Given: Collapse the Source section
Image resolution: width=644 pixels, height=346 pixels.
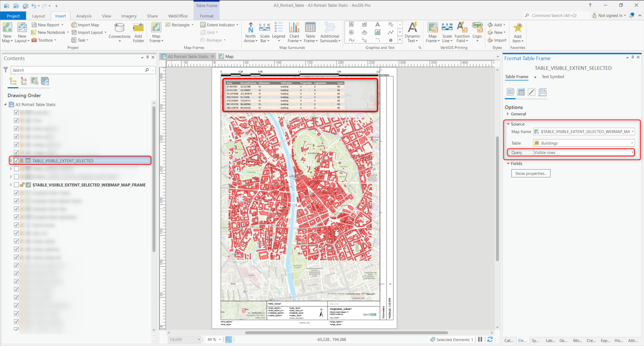Looking at the screenshot, I should [x=508, y=124].
